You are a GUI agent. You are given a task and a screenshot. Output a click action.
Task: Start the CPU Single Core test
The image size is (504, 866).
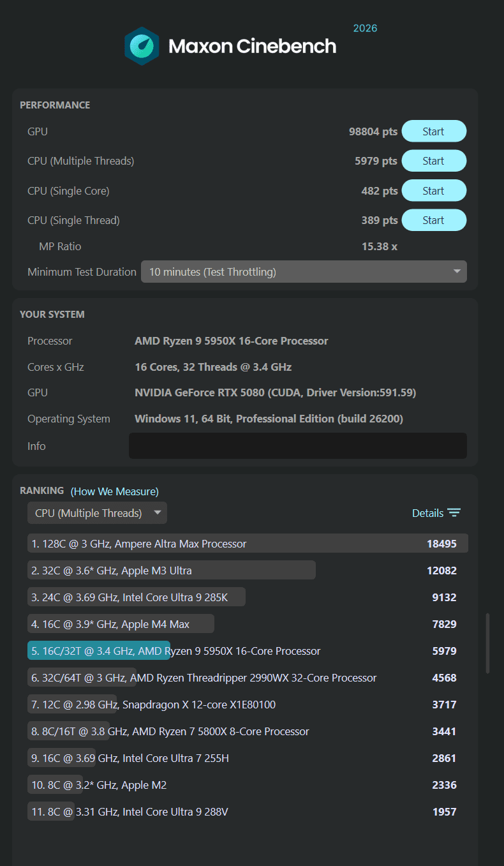click(433, 191)
